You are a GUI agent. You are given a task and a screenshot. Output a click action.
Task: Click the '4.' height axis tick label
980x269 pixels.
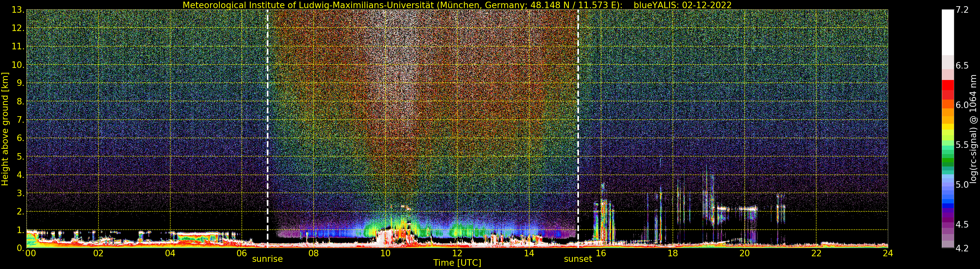pyautogui.click(x=21, y=175)
